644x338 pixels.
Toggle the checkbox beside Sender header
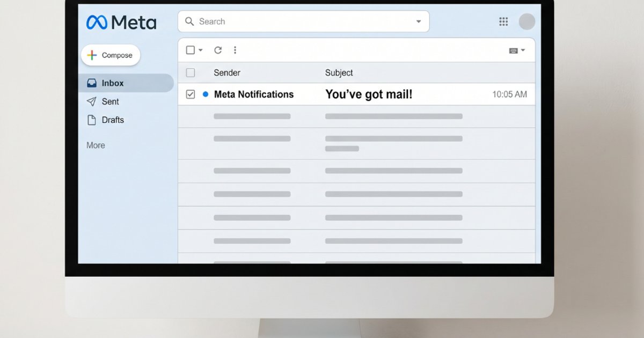point(191,72)
